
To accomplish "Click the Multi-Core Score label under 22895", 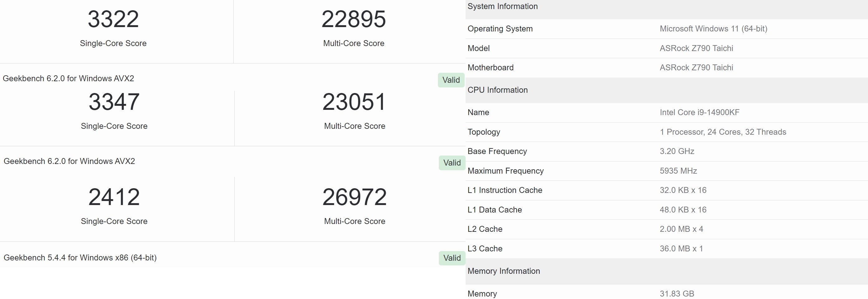I will click(354, 43).
